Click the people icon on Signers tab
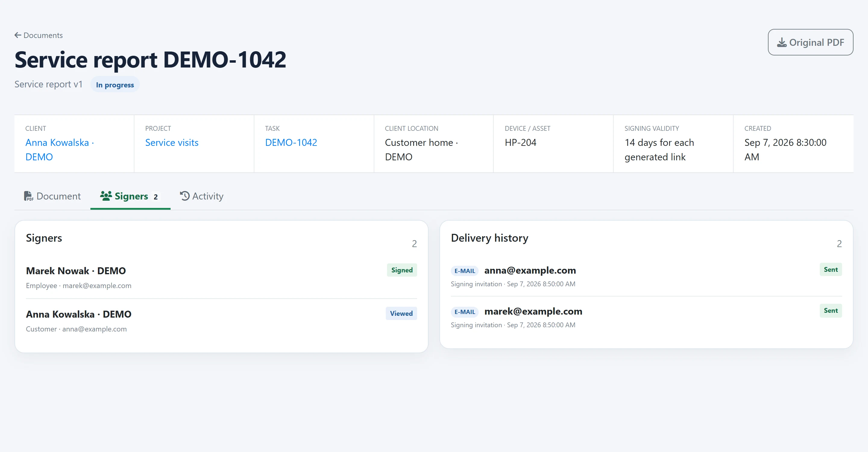Image resolution: width=868 pixels, height=452 pixels. pos(106,196)
